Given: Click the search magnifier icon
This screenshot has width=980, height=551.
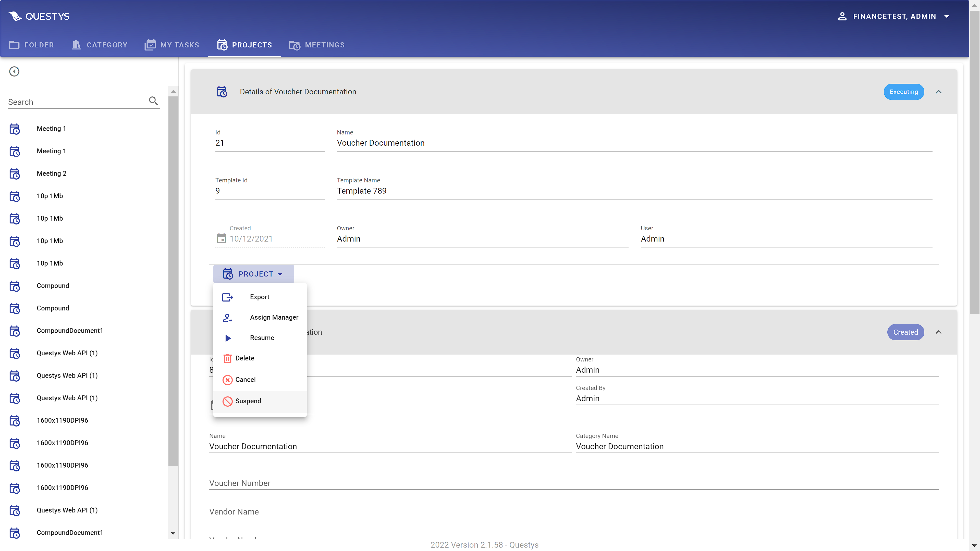Looking at the screenshot, I should click(153, 101).
